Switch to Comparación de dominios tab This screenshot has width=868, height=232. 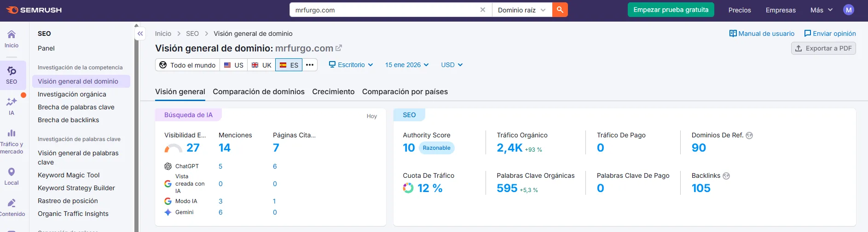[259, 91]
